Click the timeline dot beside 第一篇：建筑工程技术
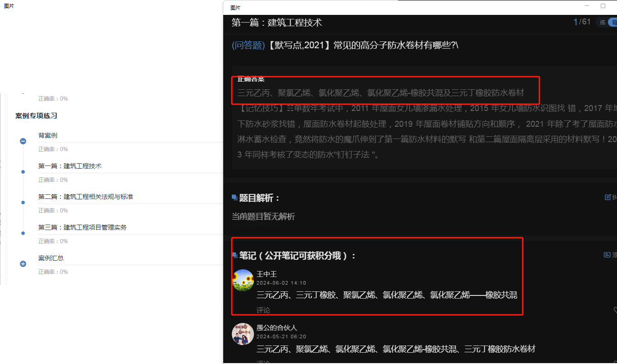This screenshot has width=617, height=364. click(23, 172)
